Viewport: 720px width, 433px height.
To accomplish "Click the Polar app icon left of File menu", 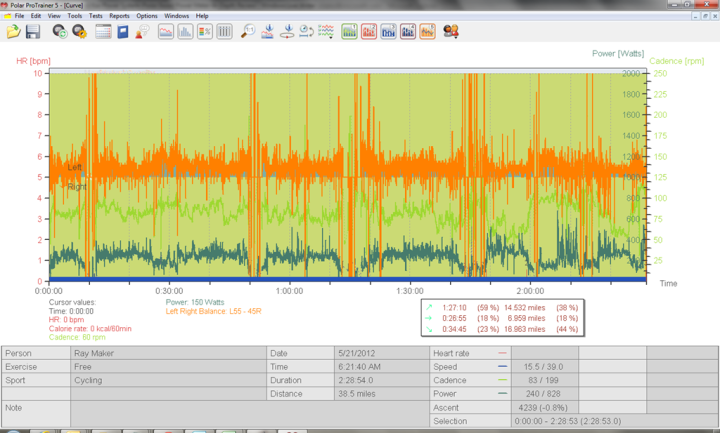I will (7, 16).
